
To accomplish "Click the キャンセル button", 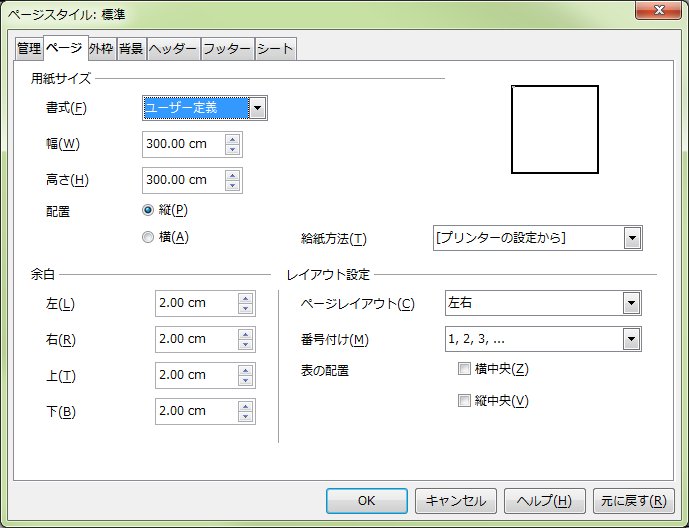I will tap(456, 501).
